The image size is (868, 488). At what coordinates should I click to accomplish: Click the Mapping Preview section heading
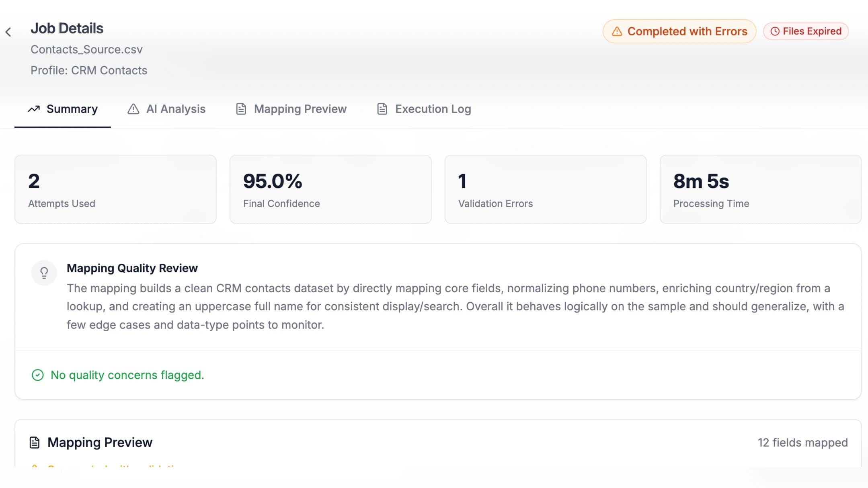tap(100, 443)
